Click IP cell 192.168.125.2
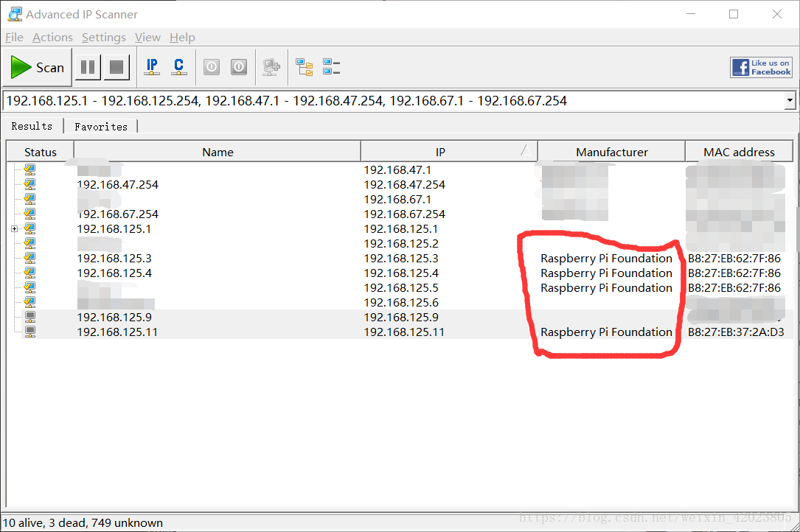This screenshot has height=532, width=800. [401, 244]
